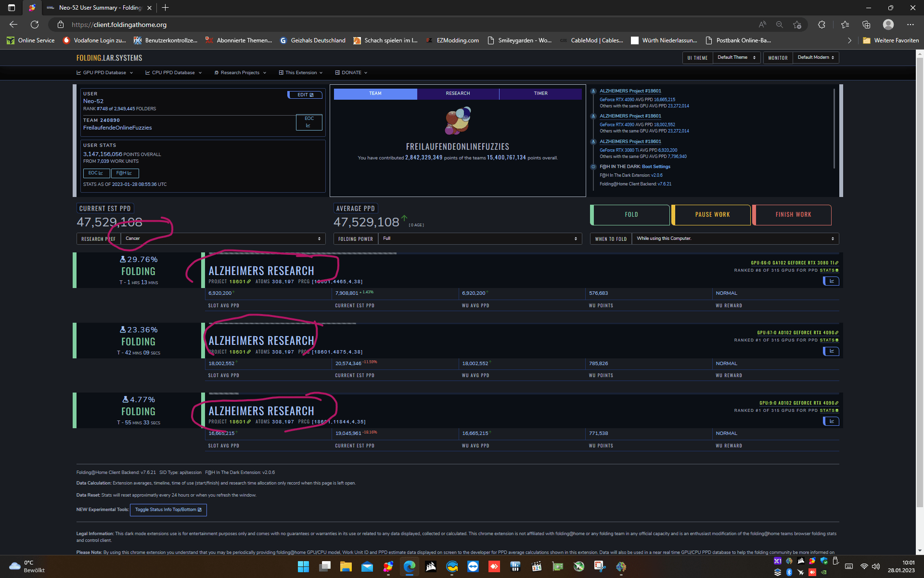
Task: Open project 18601 link in 23.36% slot
Action: 240,352
